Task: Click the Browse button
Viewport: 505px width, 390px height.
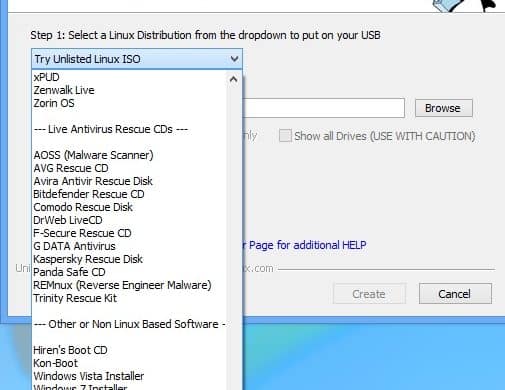Action: 444,108
